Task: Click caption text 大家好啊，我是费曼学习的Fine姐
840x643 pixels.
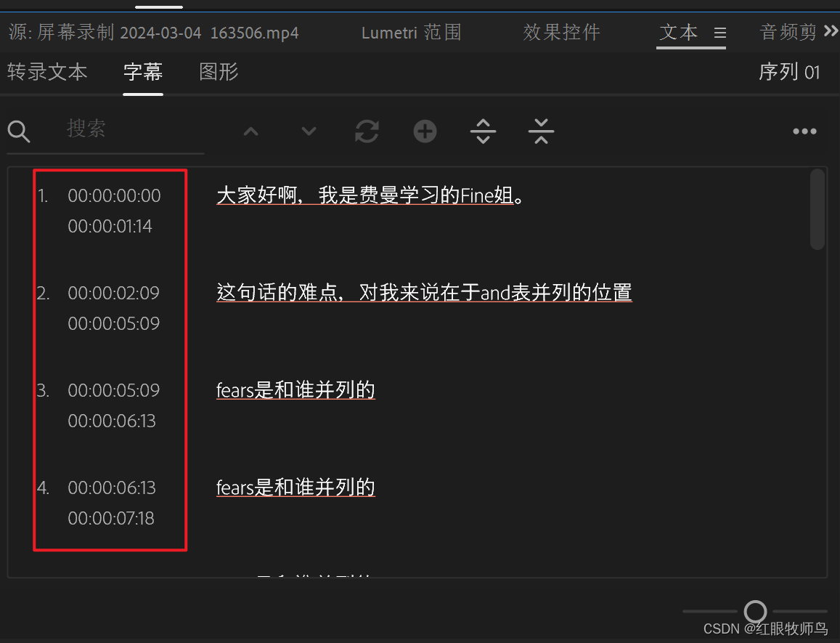Action: tap(370, 195)
